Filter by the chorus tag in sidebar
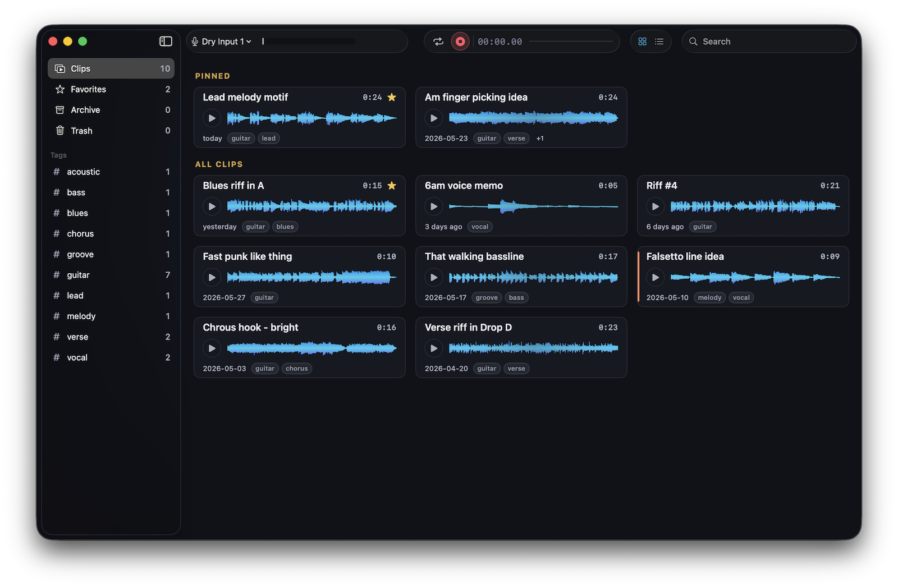Viewport: 898px width, 588px height. [x=111, y=234]
